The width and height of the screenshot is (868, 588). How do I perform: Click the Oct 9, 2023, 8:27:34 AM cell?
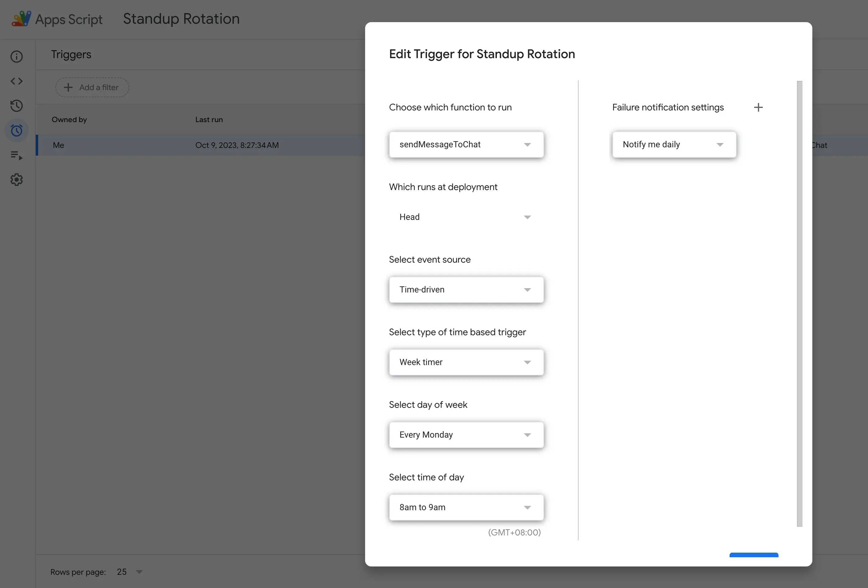(x=237, y=145)
